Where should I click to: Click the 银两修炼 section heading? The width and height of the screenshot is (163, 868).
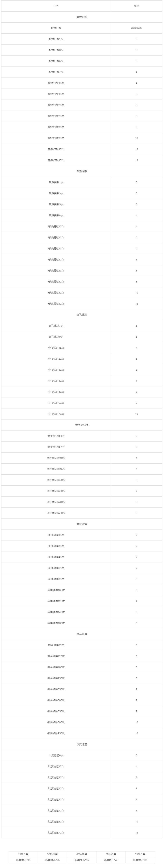click(81, 634)
